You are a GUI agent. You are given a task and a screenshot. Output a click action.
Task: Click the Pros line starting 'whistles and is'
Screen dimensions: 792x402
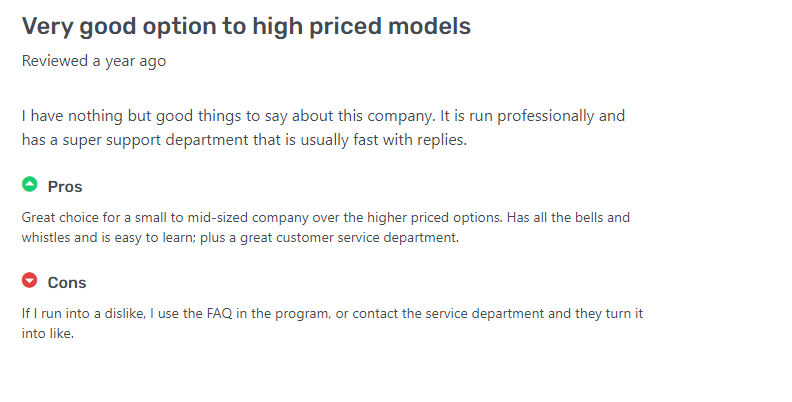pyautogui.click(x=239, y=238)
